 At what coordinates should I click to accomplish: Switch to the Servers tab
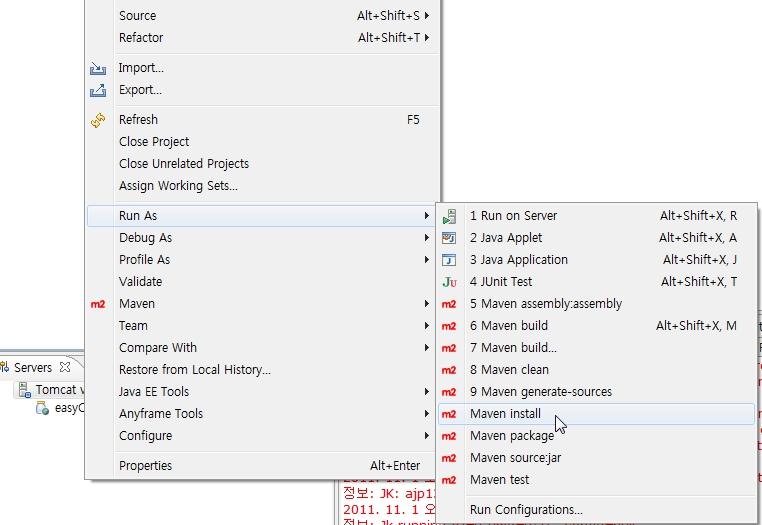33,368
